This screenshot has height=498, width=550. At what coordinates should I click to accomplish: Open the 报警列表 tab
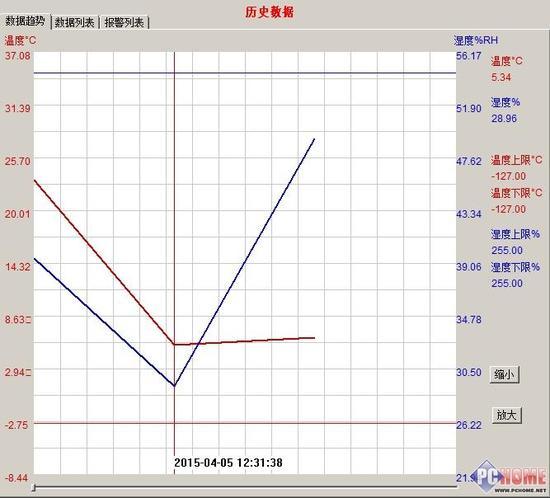[x=125, y=23]
